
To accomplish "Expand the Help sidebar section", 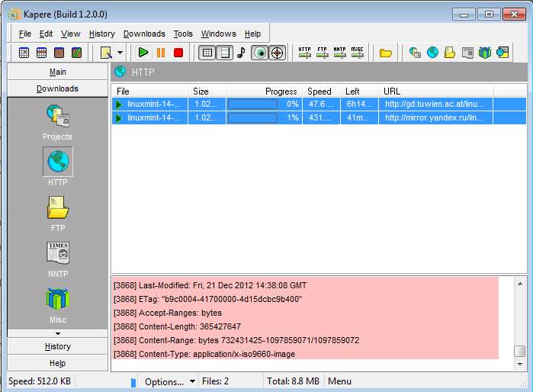I will click(x=57, y=363).
